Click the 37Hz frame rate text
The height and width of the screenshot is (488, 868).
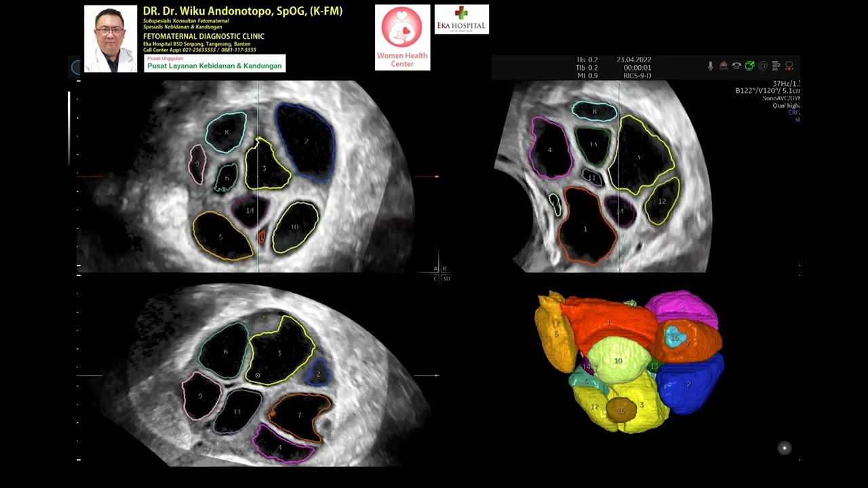787,84
